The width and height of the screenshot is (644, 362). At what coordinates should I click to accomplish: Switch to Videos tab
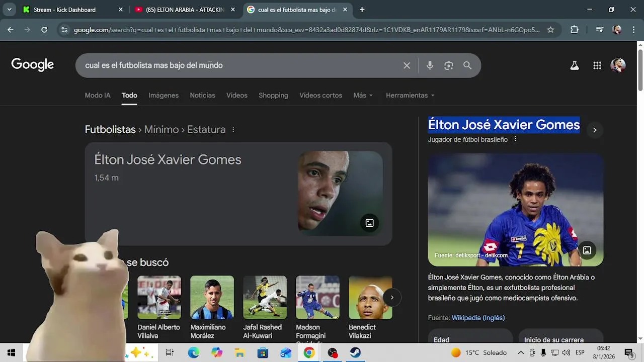(237, 96)
